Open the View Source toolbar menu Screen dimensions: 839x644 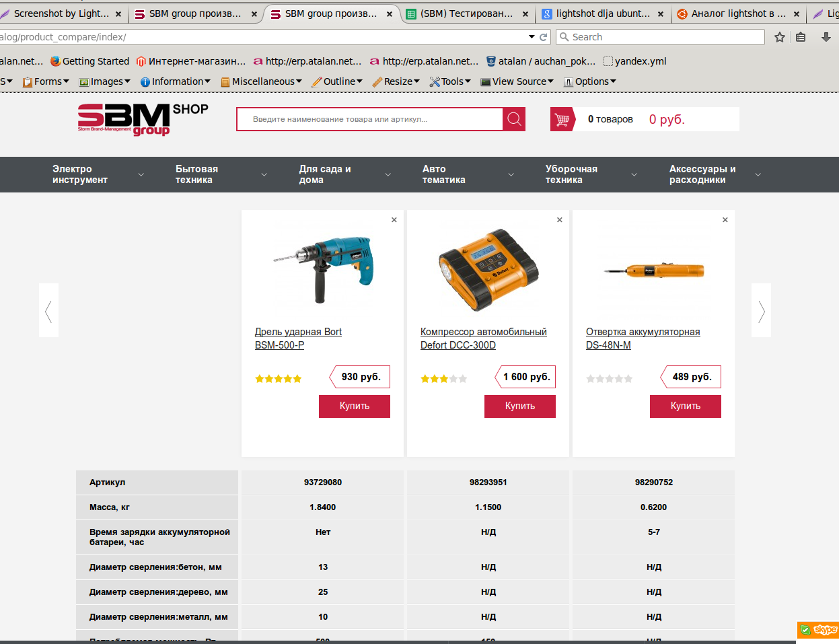coord(517,81)
